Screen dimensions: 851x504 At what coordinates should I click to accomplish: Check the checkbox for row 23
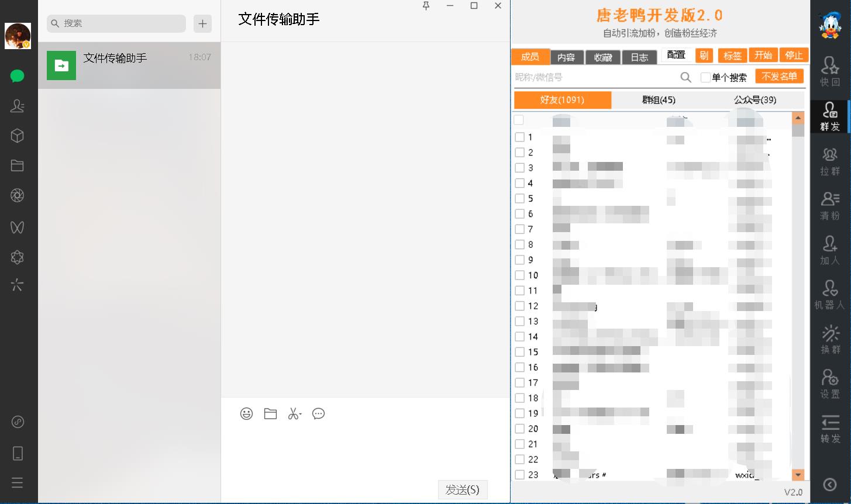click(x=519, y=475)
